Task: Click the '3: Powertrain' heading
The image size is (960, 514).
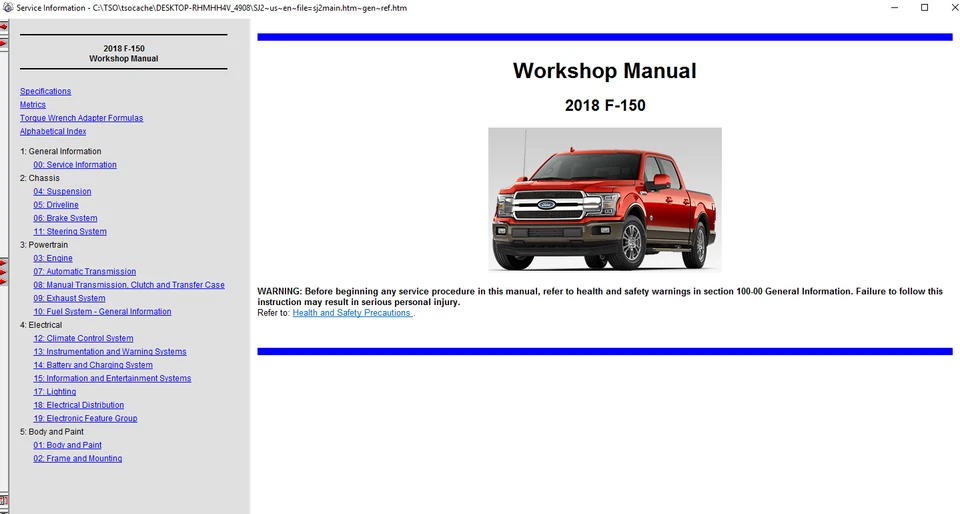Action: tap(43, 245)
